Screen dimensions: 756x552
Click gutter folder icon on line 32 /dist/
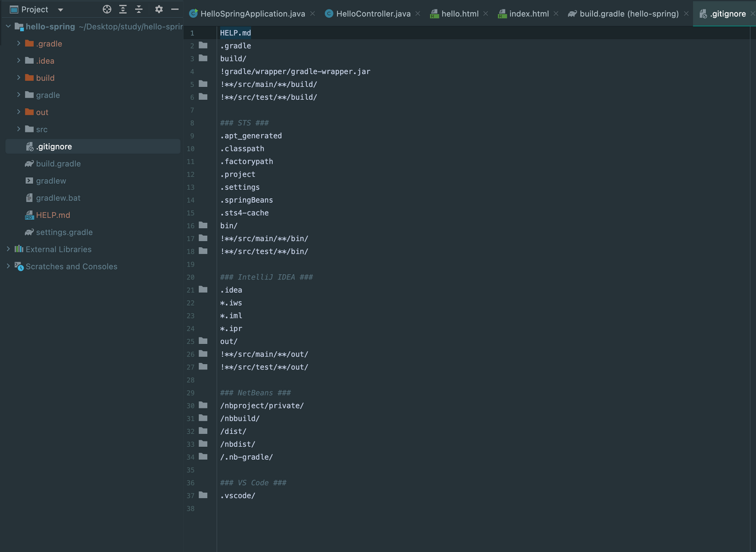click(x=203, y=431)
